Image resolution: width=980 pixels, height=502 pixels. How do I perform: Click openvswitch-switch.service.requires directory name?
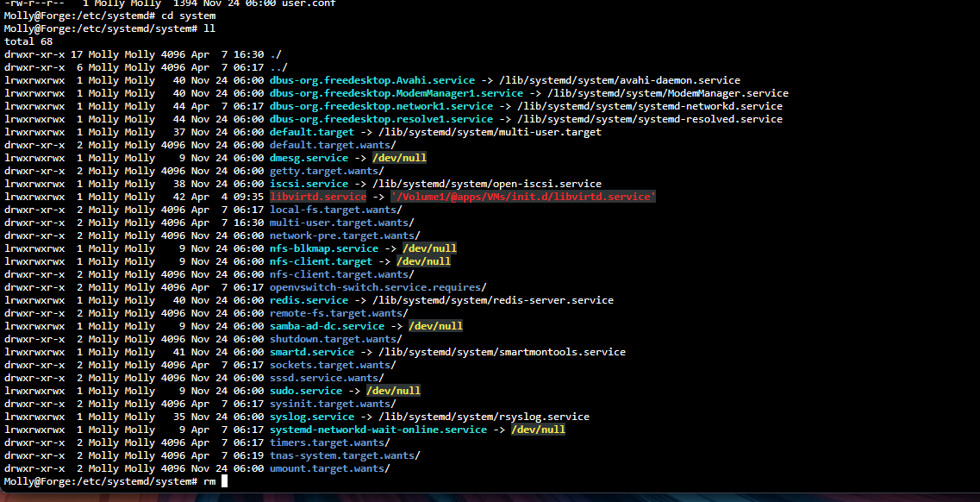tap(376, 287)
